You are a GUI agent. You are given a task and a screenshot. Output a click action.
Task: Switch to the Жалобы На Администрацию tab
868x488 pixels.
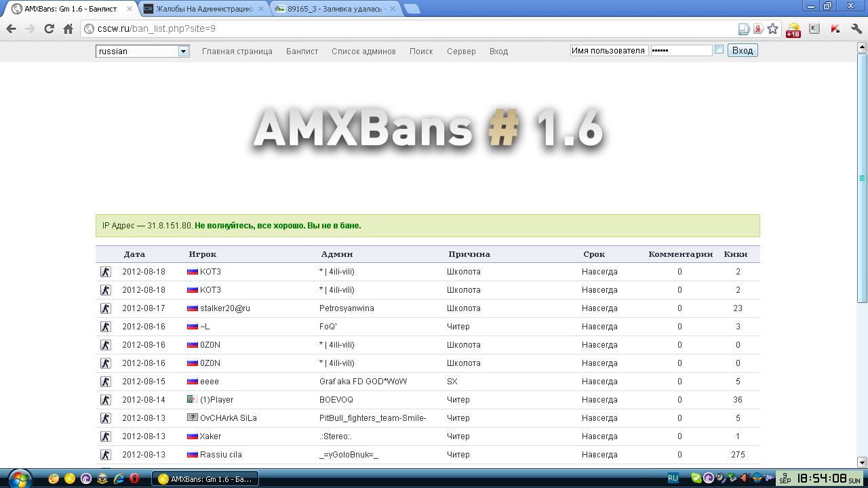point(203,9)
